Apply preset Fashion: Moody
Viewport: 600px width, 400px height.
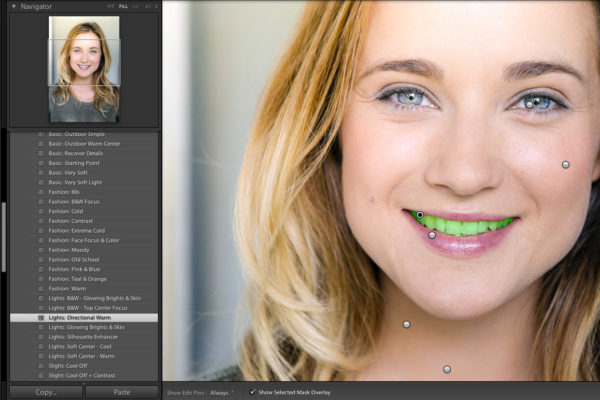[84, 250]
